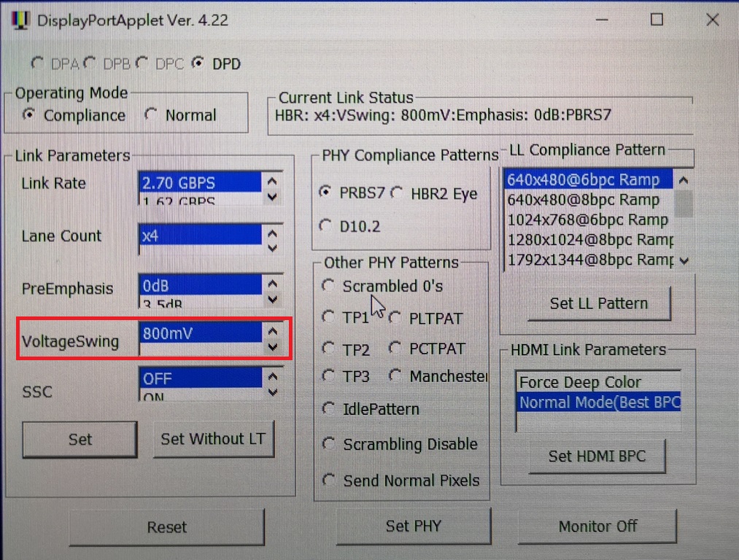Click Lane Count down arrow
The height and width of the screenshot is (560, 739).
click(x=272, y=248)
